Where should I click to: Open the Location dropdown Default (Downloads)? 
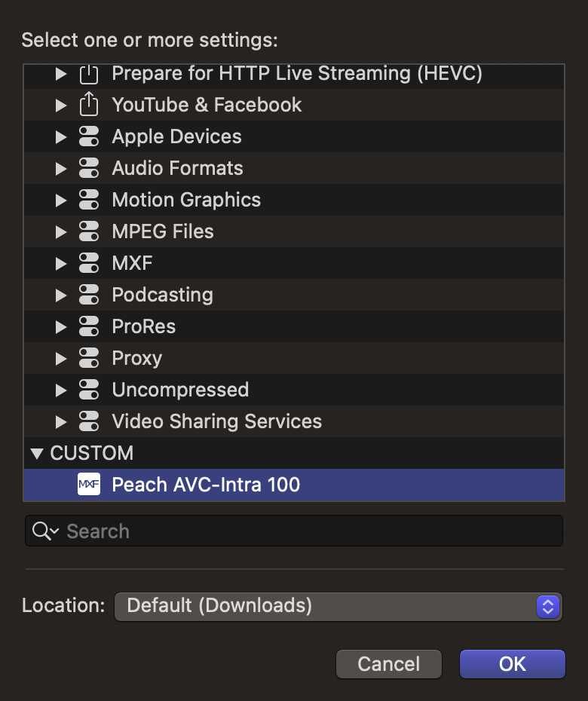coord(338,607)
